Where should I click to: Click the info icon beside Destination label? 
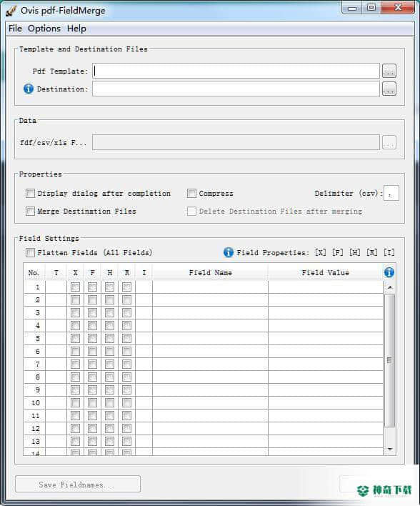tap(29, 89)
